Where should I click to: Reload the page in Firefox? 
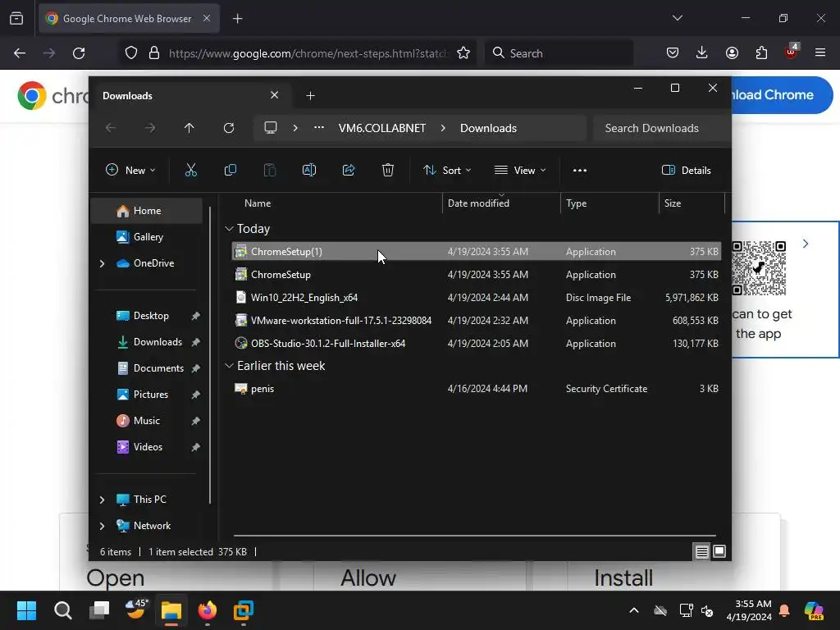79,53
